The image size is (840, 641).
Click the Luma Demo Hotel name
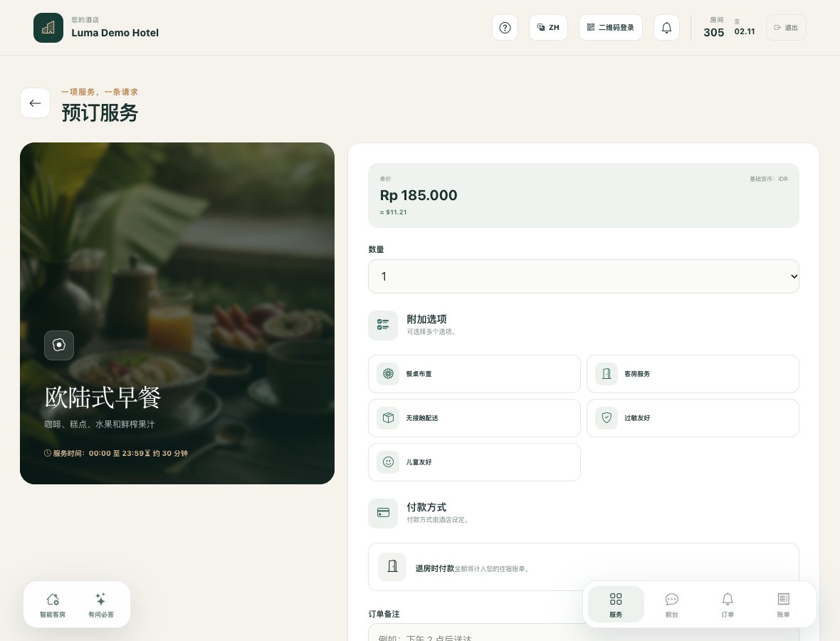tap(115, 33)
